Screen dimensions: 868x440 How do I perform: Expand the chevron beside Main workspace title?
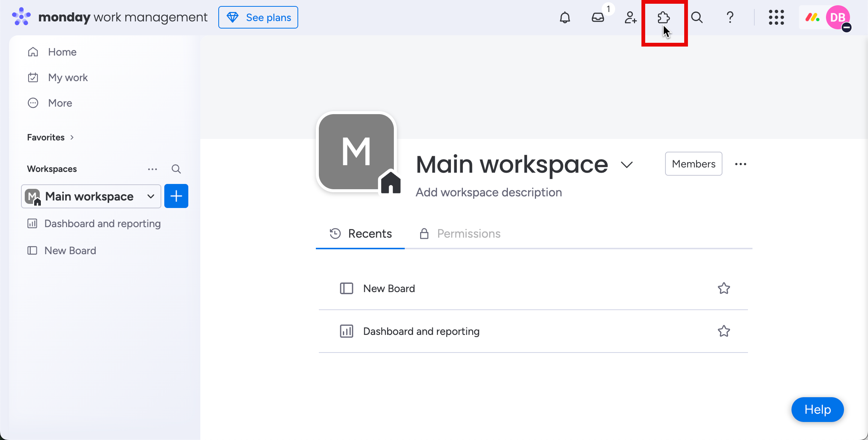(x=626, y=164)
